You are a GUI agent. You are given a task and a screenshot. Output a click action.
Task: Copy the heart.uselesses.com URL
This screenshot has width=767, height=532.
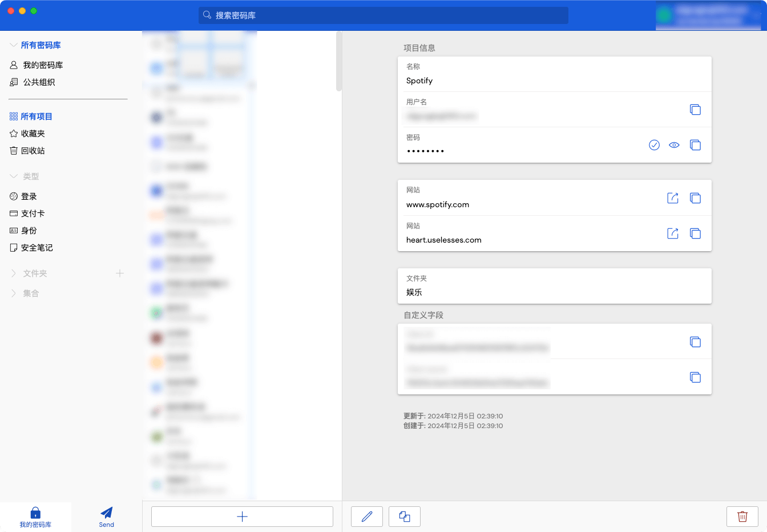[x=695, y=233]
